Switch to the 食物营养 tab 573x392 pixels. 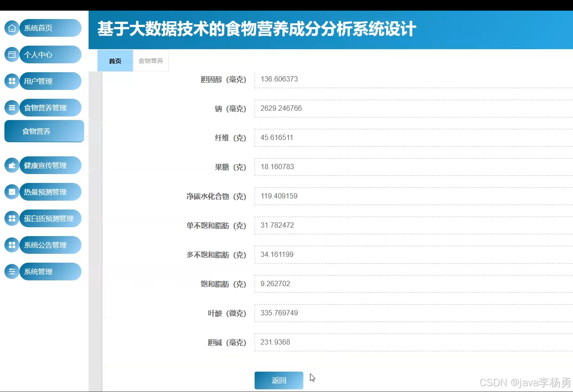point(151,61)
